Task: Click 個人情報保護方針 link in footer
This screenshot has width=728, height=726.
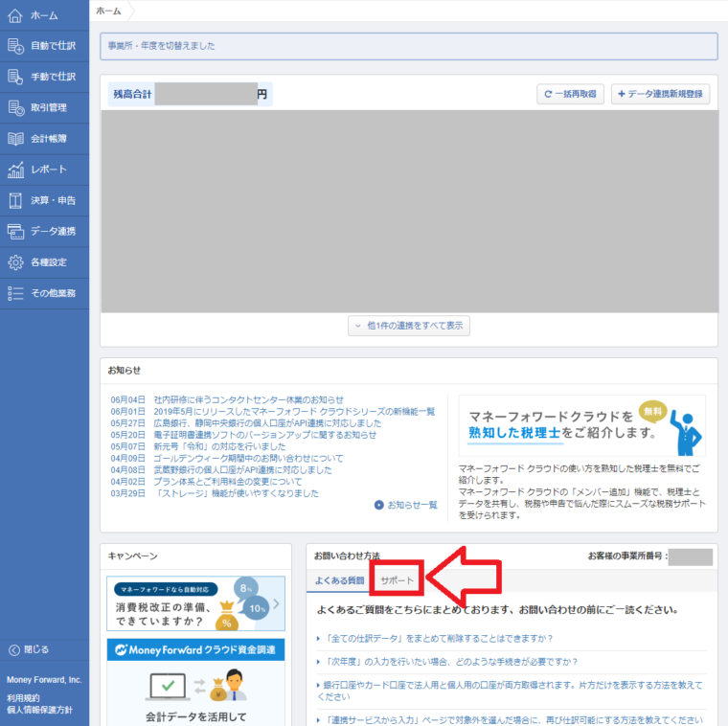Action: 39,710
